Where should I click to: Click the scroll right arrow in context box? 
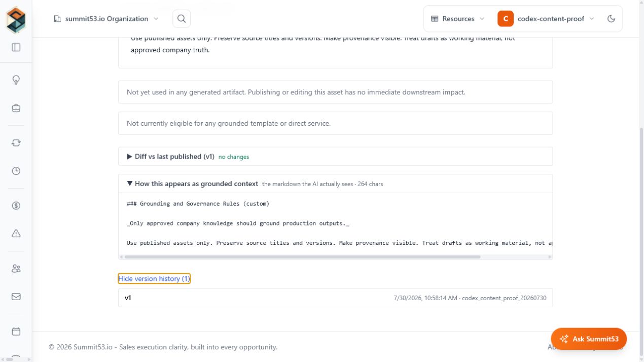[550, 257]
